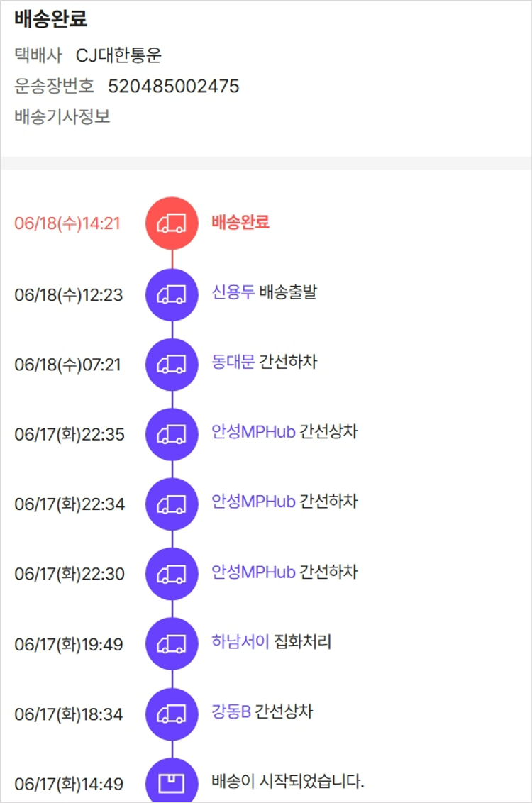Open the 강동B location link
The image size is (532, 803).
(x=231, y=711)
